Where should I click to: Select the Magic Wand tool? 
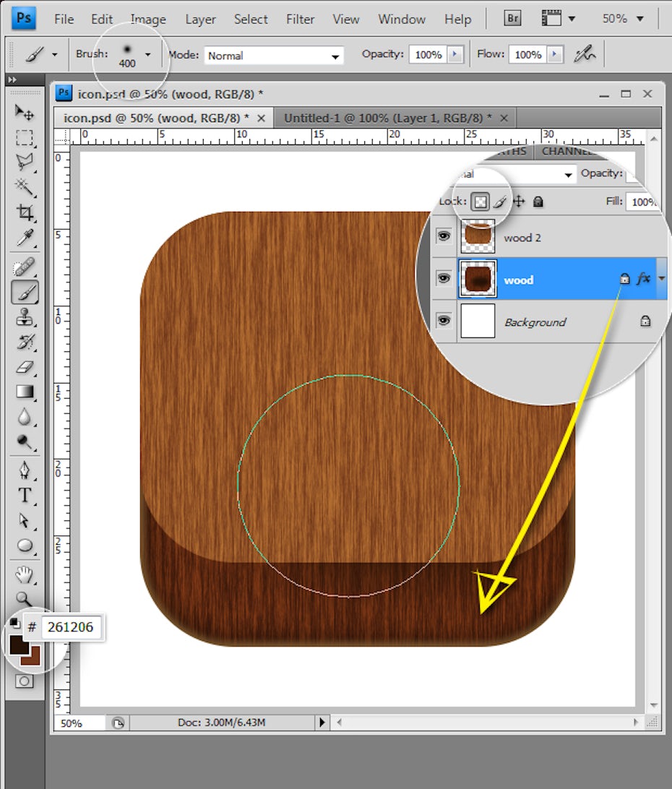(25, 186)
